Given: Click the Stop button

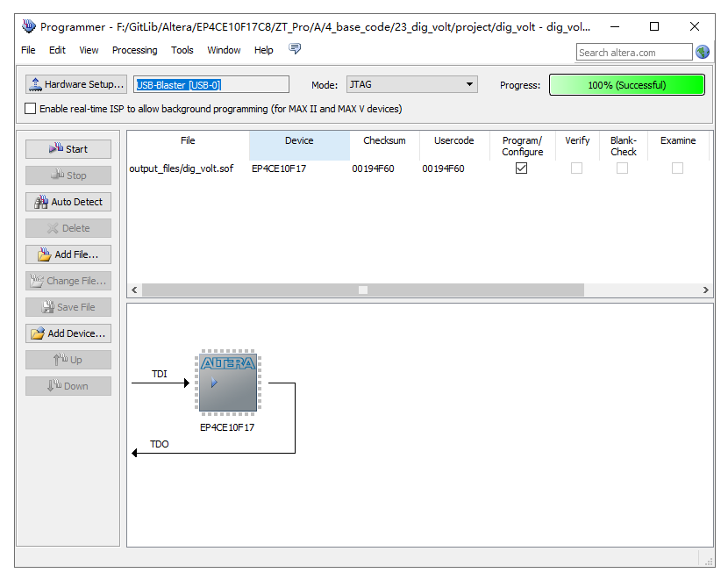Looking at the screenshot, I should [68, 175].
